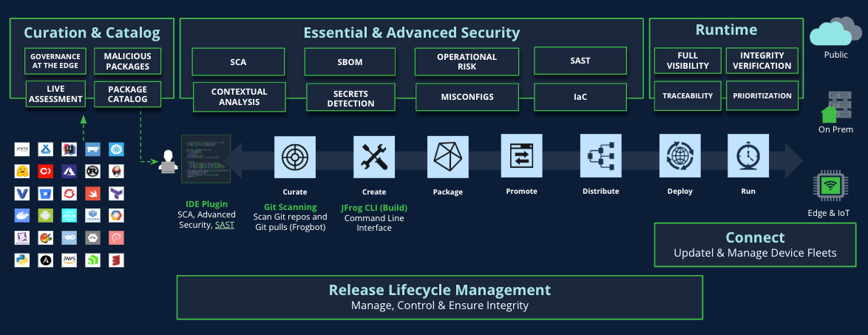Select the JFrog CLI (Build) label

(374, 209)
